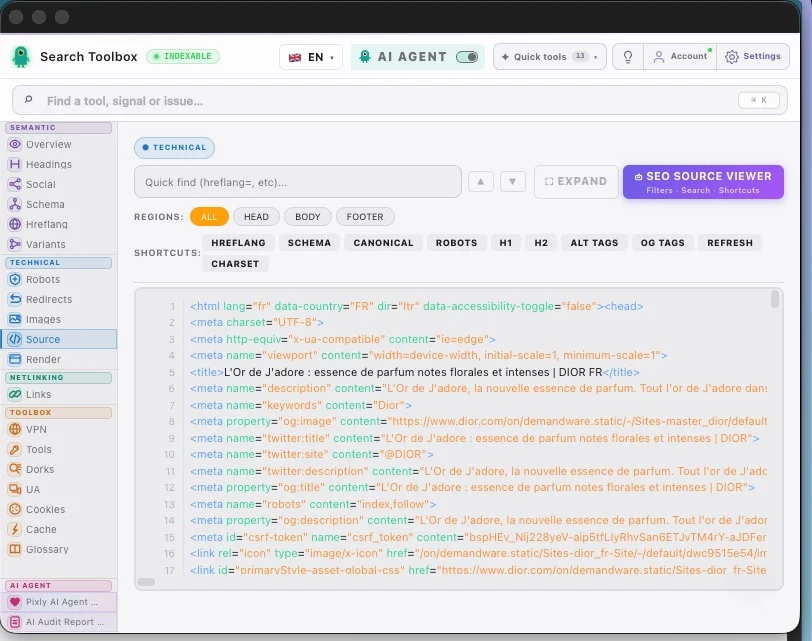Jump to OG TAGS shortcut

coord(662,243)
